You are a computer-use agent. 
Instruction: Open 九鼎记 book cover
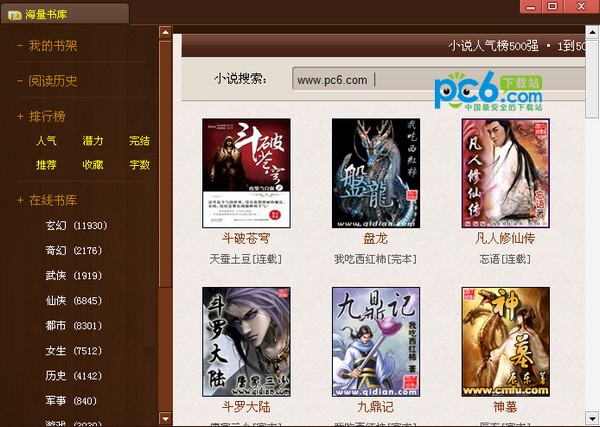(x=376, y=342)
